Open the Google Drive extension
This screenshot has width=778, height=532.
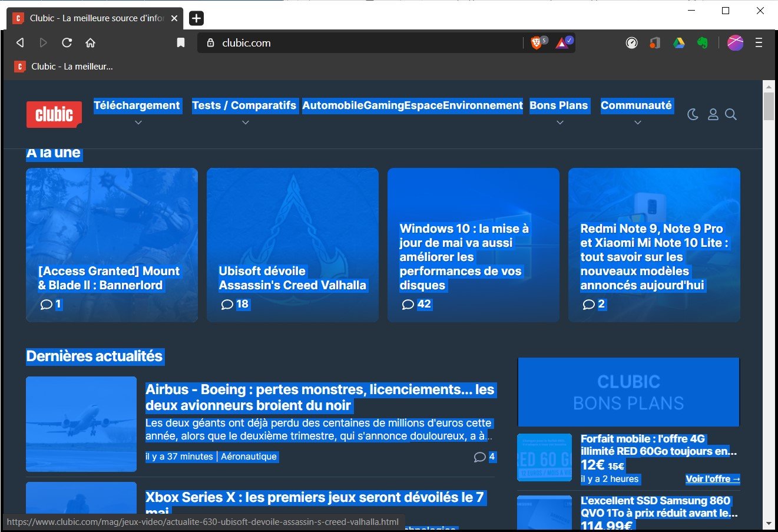click(x=679, y=42)
